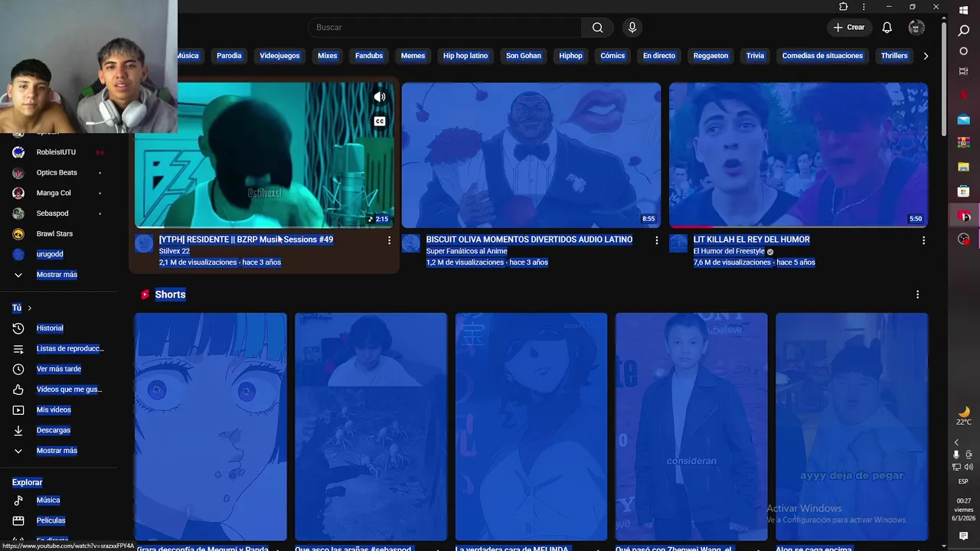Open the Stilvex 22 channel avatar
Viewport: 980px width, 551px height.
144,243
